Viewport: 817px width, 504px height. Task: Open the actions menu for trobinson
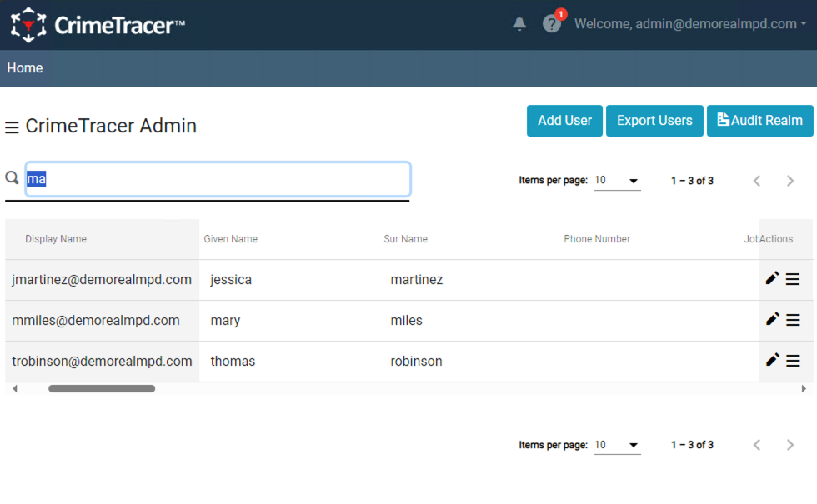point(793,361)
